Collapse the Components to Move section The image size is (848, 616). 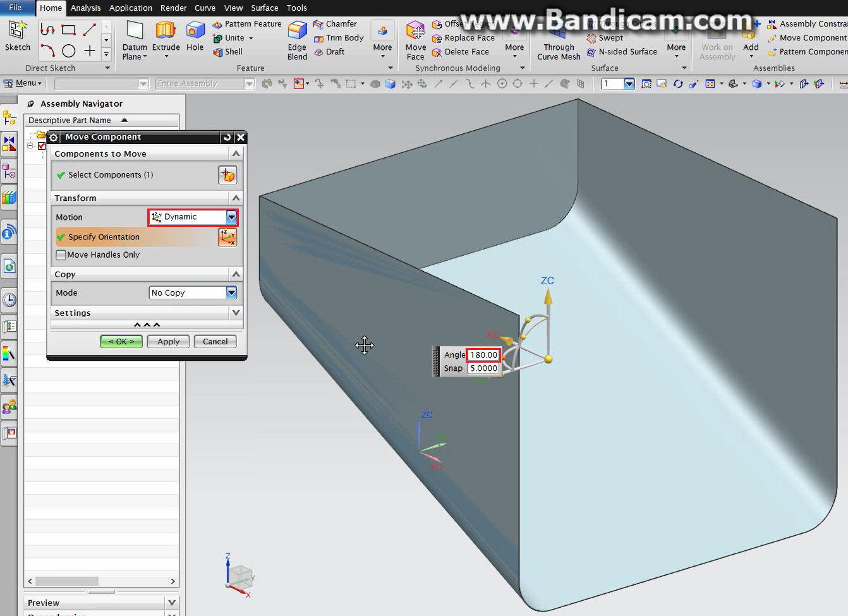click(x=236, y=154)
